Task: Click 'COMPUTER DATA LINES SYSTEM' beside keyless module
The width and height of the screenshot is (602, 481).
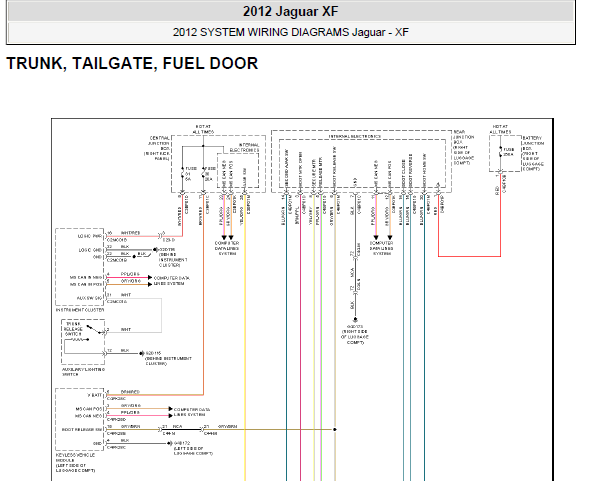Action: click(192, 412)
